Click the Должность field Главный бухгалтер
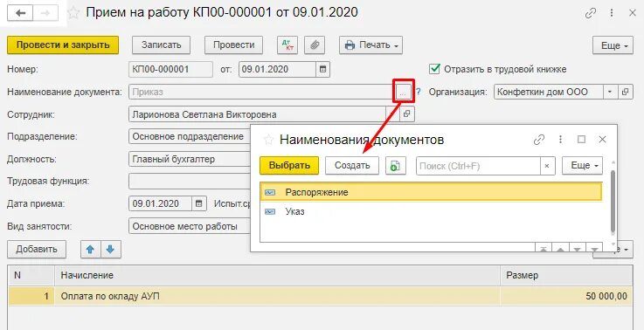 click(190, 159)
